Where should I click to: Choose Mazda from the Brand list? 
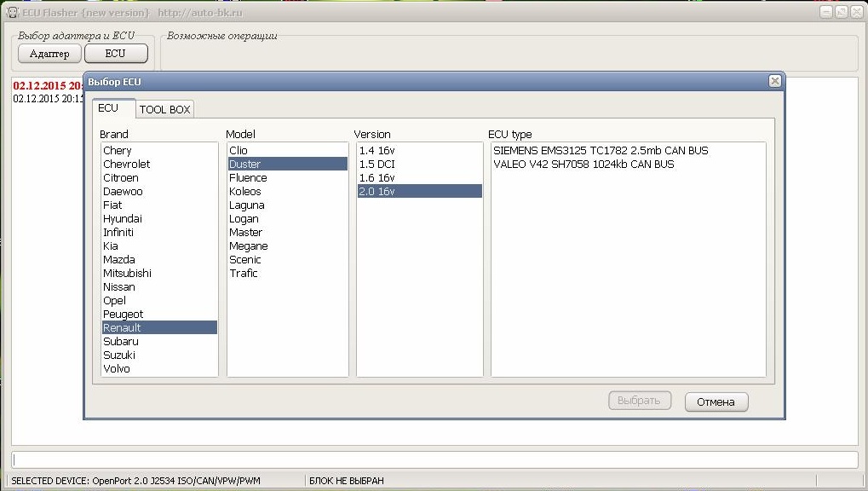click(x=159, y=260)
